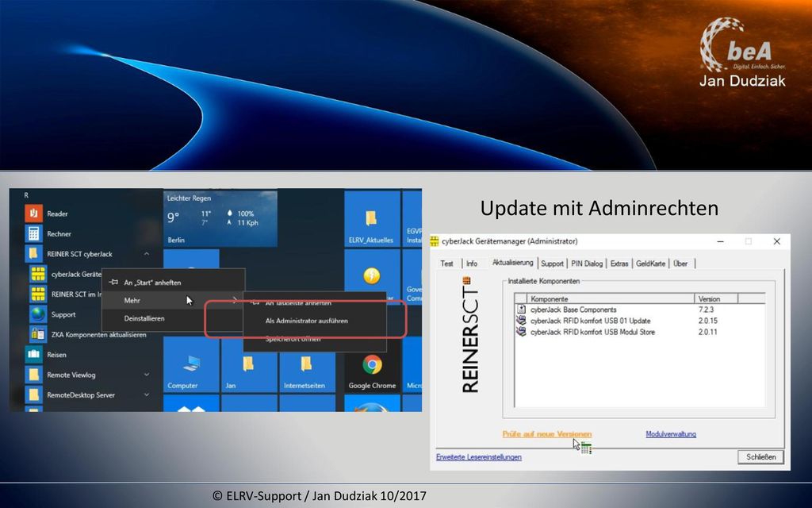Click the cyberJack Gerätemanager title bar icon
This screenshot has height=508, width=812.
click(435, 241)
